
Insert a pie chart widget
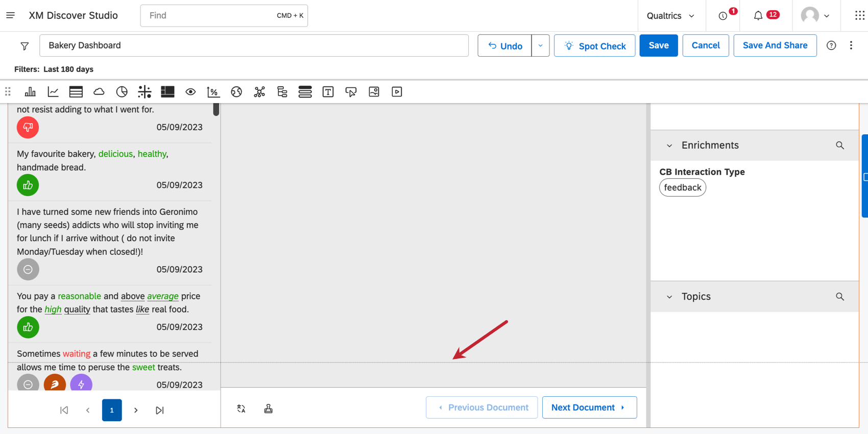[x=122, y=92]
